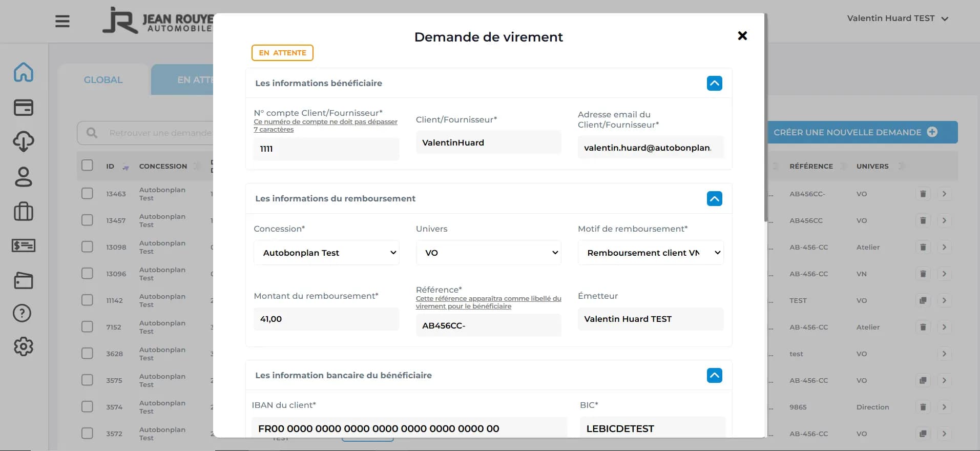Open the Univers dropdown
The image size is (980, 451).
coord(488,253)
